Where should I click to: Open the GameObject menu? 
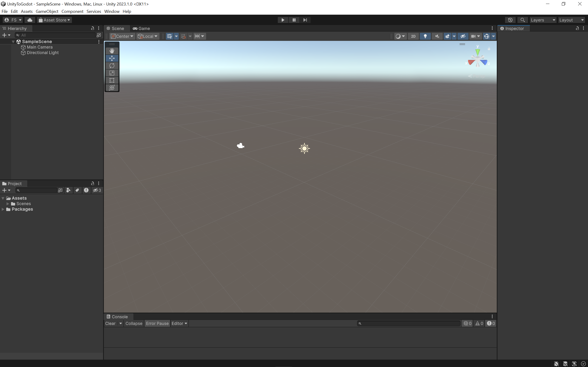pos(47,11)
